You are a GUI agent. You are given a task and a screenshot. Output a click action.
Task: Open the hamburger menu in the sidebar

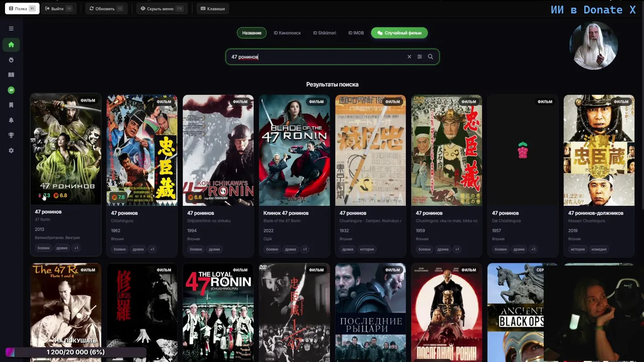(x=11, y=29)
